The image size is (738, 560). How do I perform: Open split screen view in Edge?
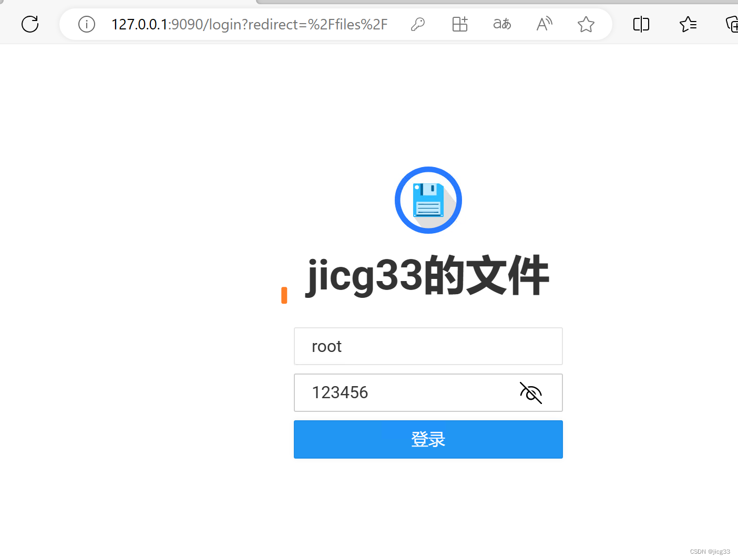click(x=641, y=24)
